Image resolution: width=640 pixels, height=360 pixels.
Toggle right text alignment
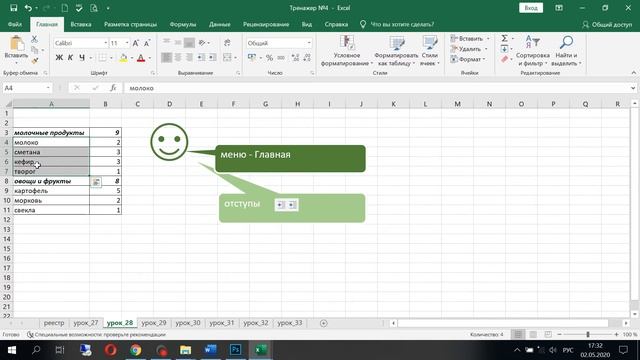[189, 58]
